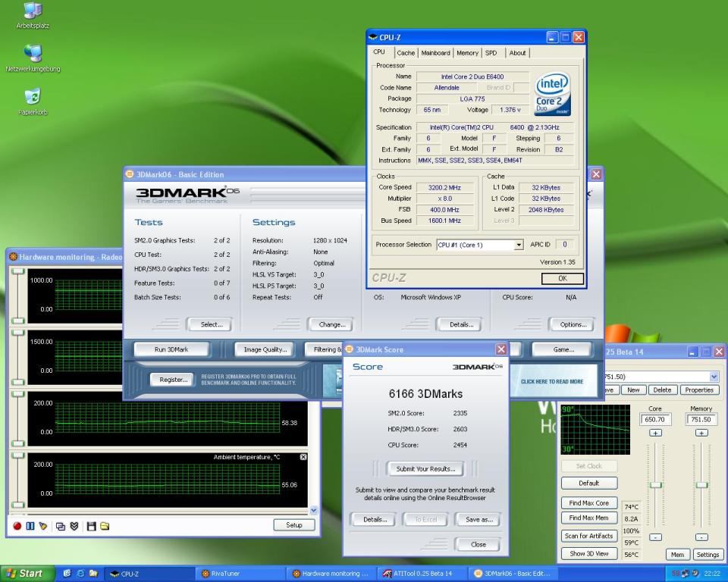Click Image Quality... button in 3DMark06
728x582 pixels.
265,349
